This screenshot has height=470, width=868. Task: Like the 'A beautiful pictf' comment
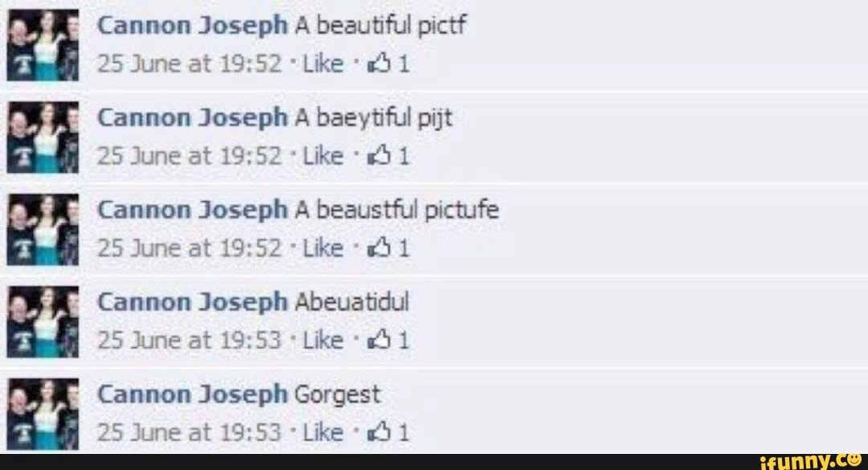(323, 64)
